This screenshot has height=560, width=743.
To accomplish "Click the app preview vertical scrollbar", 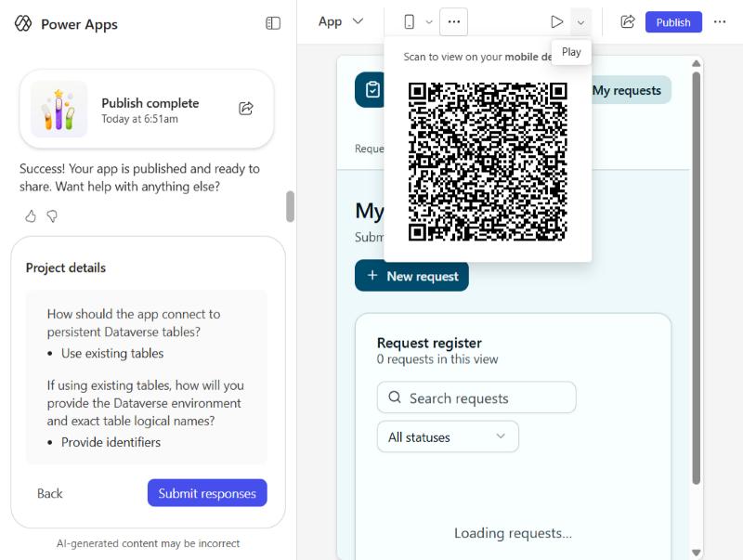I will 696,278.
